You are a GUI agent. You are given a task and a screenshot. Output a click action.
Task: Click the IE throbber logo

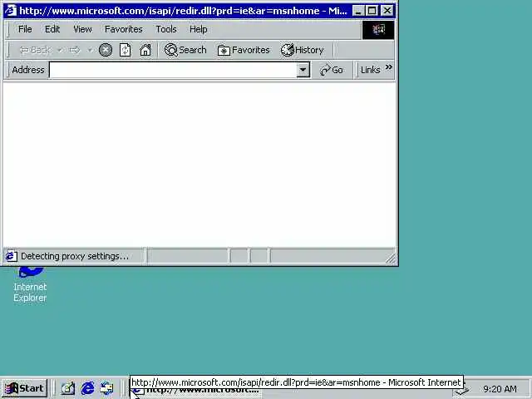point(378,30)
